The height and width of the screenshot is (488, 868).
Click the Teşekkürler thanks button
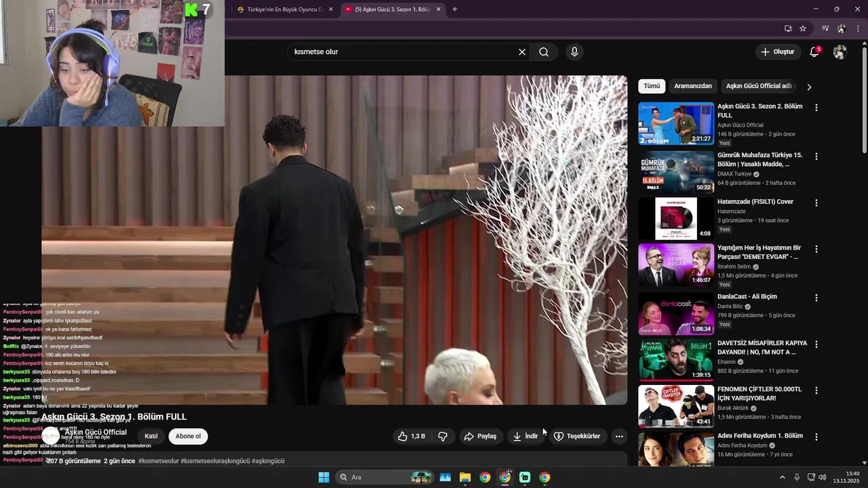577,436
